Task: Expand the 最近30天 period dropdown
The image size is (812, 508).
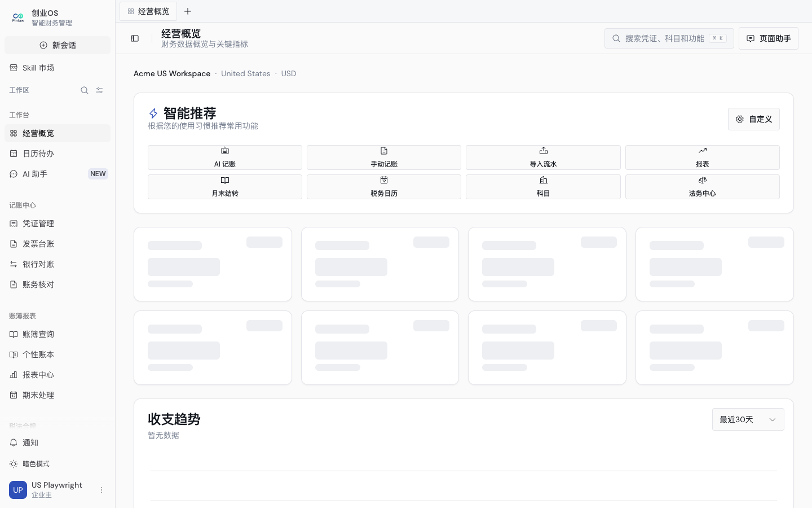Action: (748, 419)
